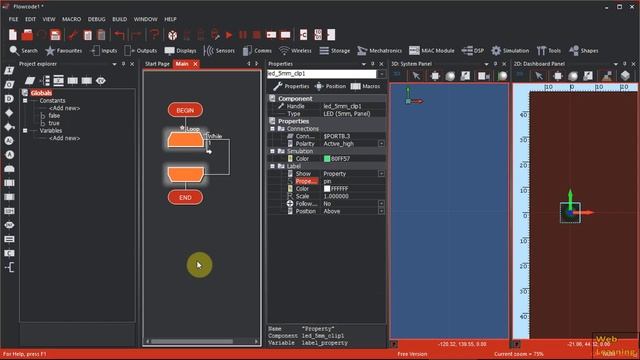Click the binary view toolbar icon
The width and height of the screenshot is (640, 360).
coord(318,35)
